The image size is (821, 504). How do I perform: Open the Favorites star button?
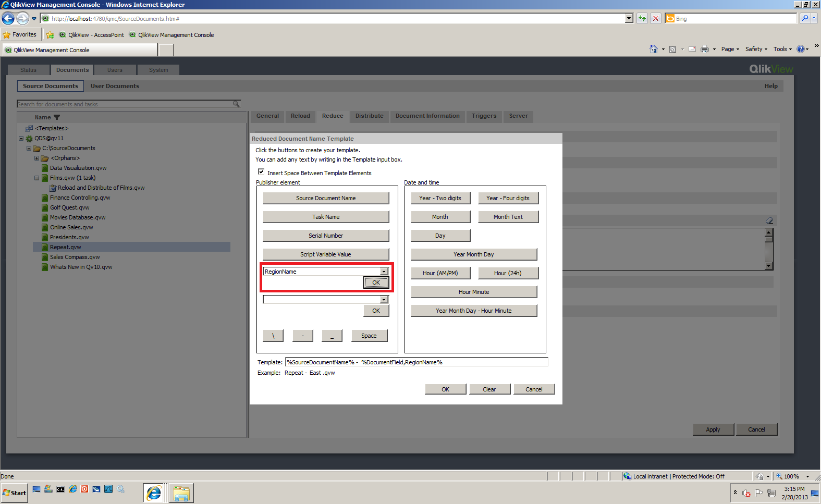pyautogui.click(x=20, y=35)
